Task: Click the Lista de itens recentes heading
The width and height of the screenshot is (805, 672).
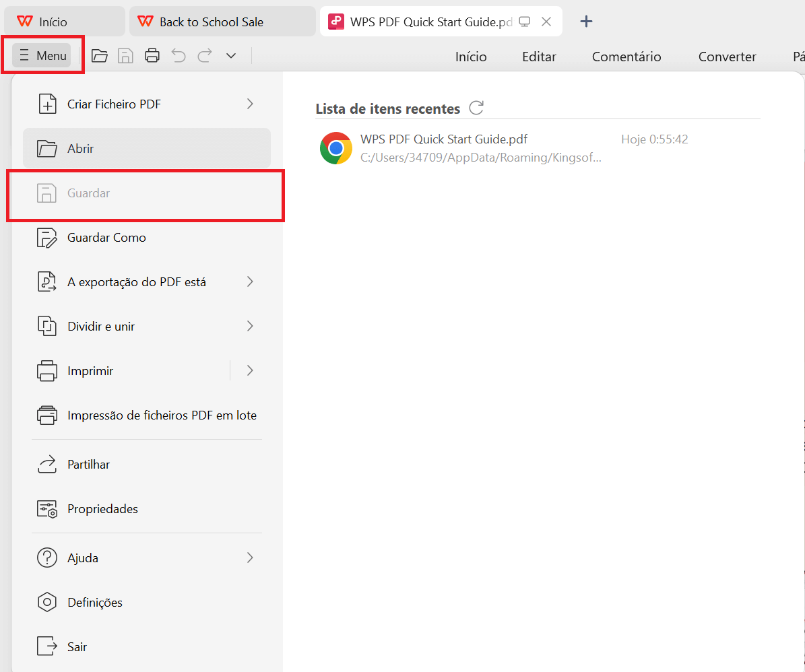Action: (x=387, y=109)
